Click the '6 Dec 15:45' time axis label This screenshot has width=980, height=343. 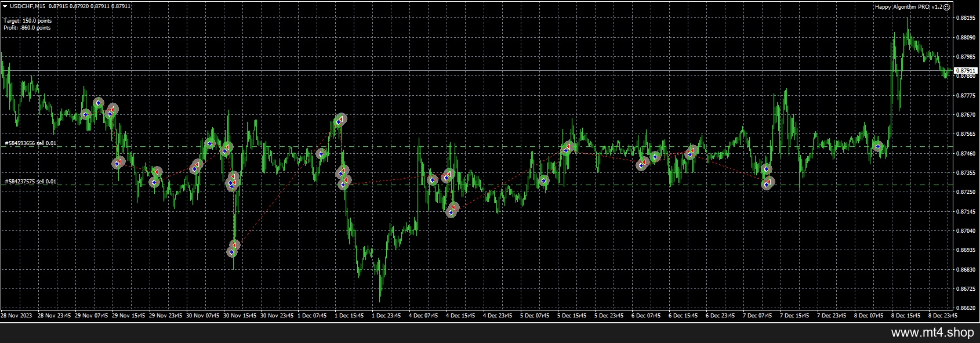(683, 316)
